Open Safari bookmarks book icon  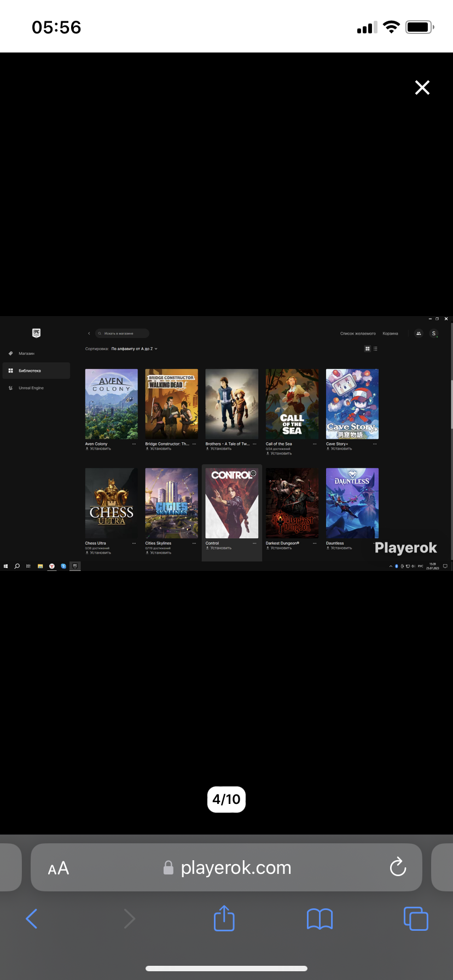coord(320,919)
